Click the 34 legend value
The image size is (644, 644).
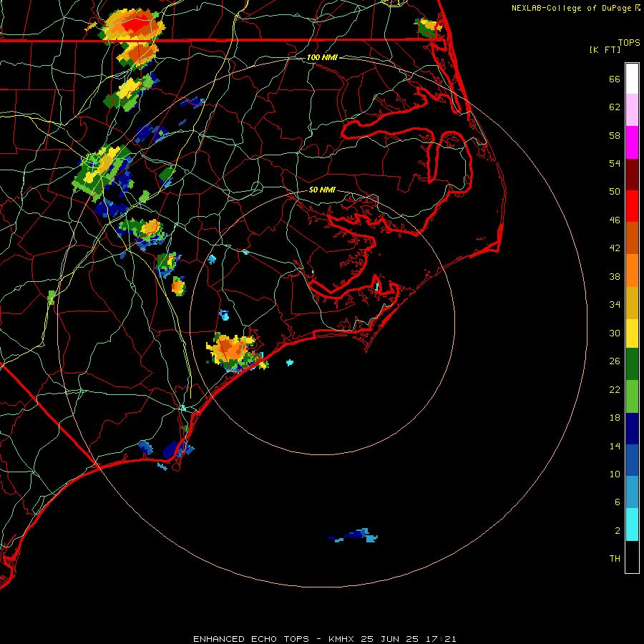615,305
